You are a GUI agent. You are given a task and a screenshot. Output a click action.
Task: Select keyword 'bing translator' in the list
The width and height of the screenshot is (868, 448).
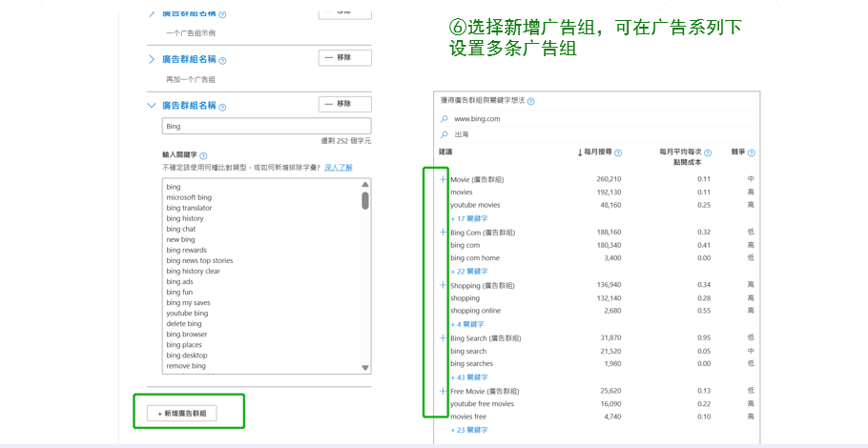(189, 208)
